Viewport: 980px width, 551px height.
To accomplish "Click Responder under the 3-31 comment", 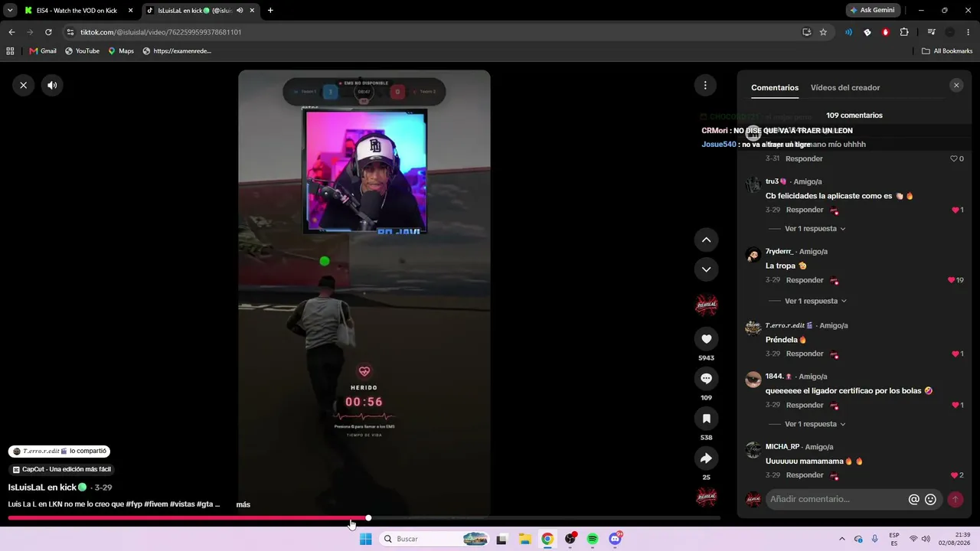I will [804, 158].
